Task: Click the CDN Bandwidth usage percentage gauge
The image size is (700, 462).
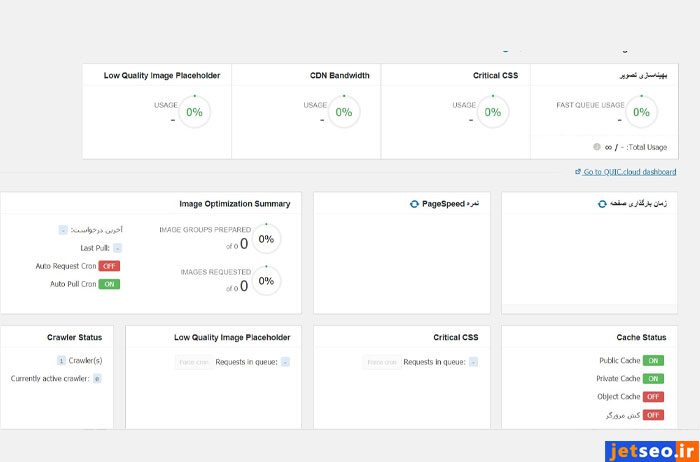Action: tap(343, 112)
